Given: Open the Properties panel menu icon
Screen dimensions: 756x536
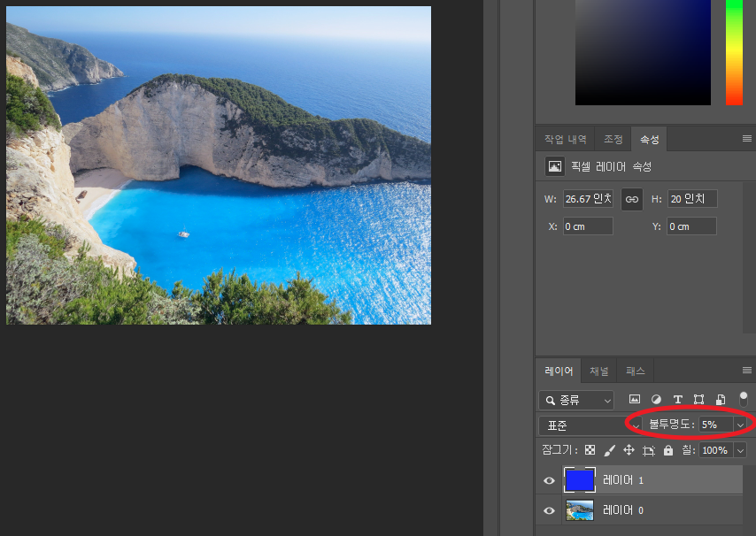Looking at the screenshot, I should tap(747, 139).
